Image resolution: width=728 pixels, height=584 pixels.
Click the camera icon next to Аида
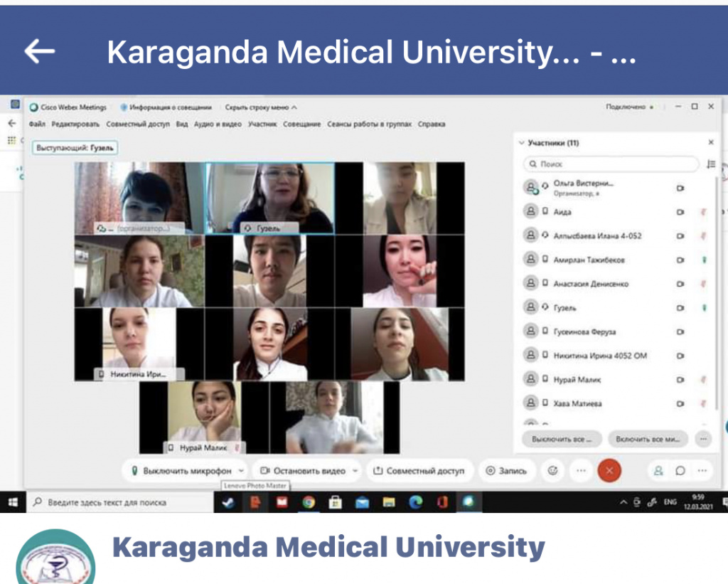(680, 212)
